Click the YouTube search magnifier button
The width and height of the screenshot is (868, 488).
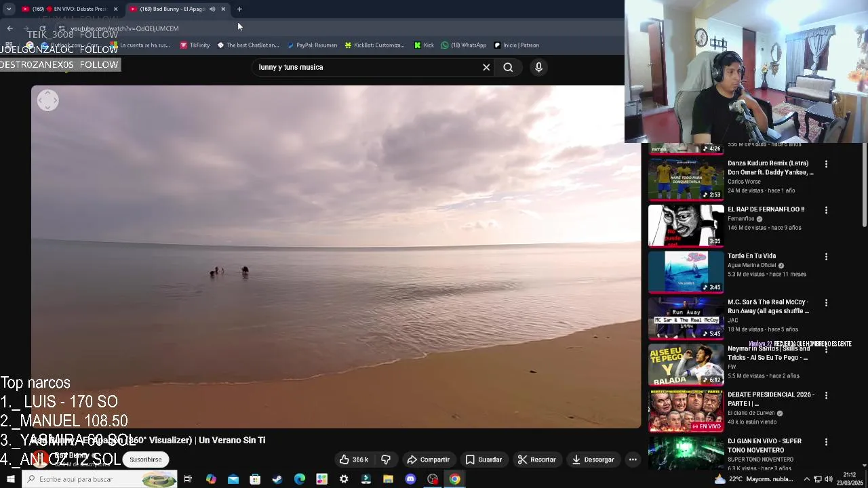click(508, 67)
